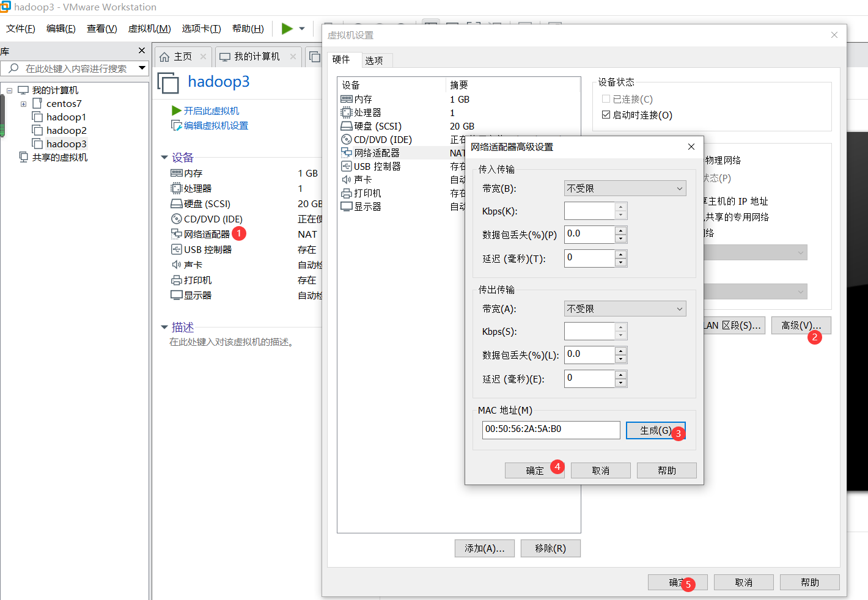This screenshot has width=868, height=600.
Task: Open the dropdown arrow beside the play button
Action: [302, 29]
